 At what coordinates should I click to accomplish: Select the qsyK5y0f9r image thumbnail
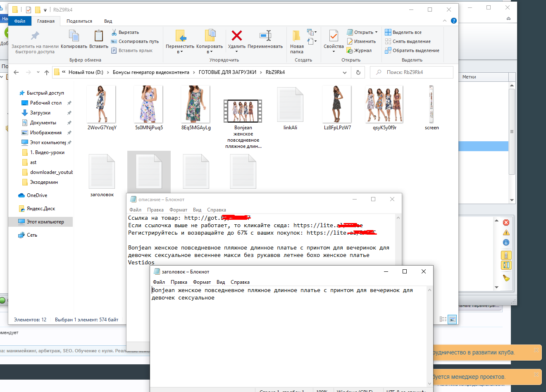click(384, 105)
